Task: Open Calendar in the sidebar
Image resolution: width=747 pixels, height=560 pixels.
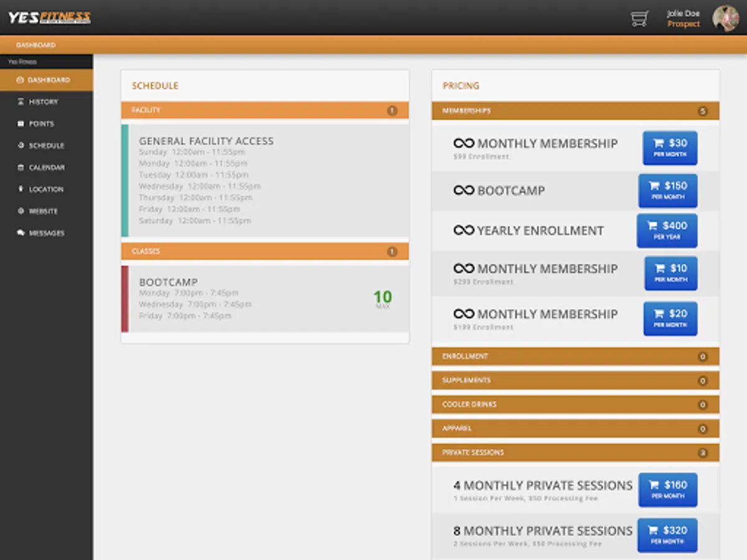Action: click(47, 167)
